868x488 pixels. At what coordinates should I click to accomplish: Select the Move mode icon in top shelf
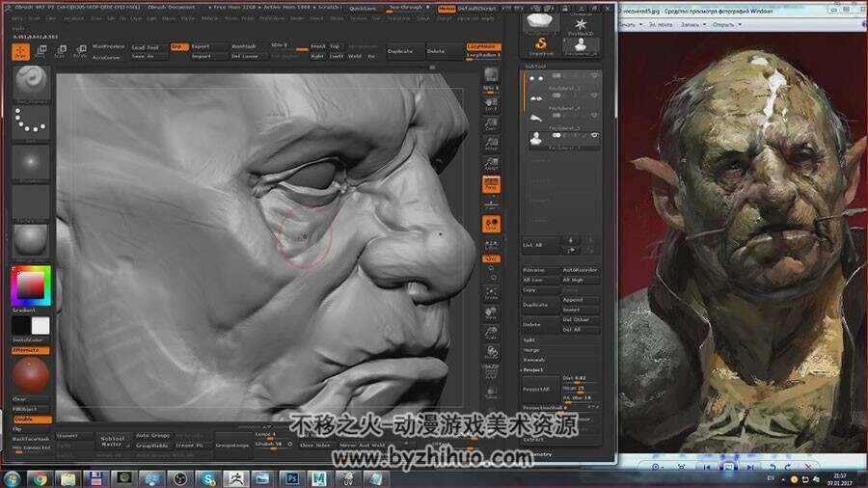coord(41,51)
